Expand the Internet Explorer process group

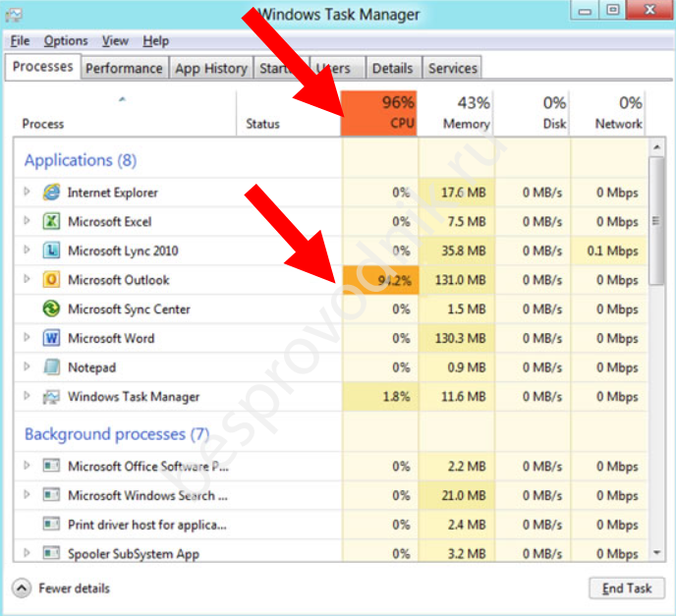[27, 192]
